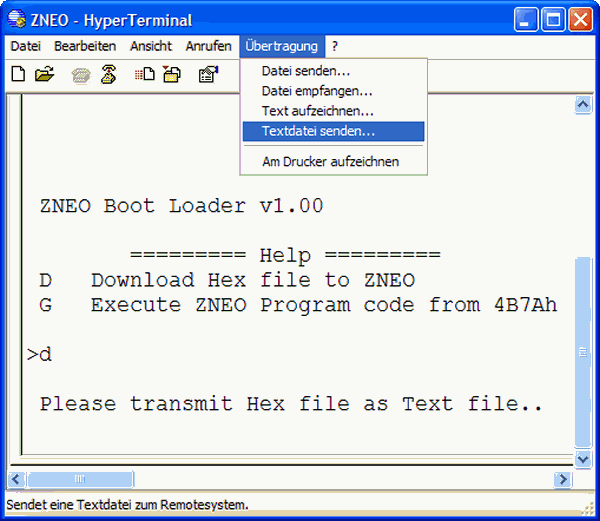Maximize the HyperTerminal window
Viewport: 600px width, 521px height.
[553, 19]
